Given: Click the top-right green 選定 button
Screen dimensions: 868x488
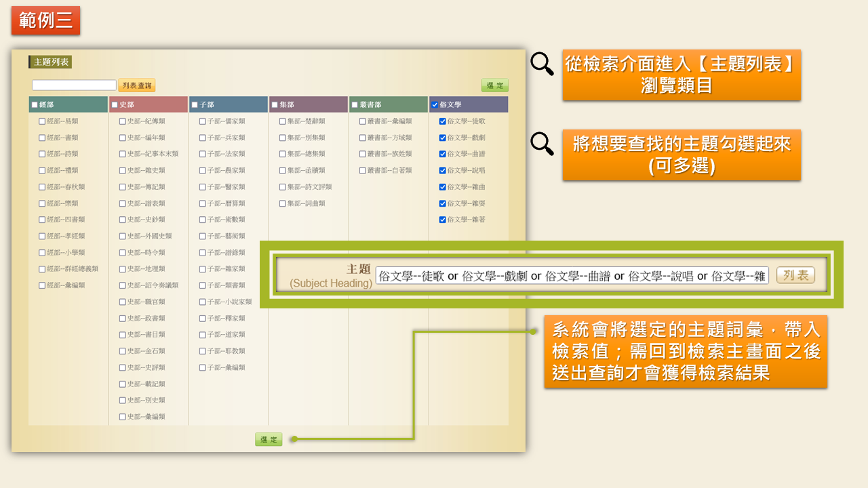Looking at the screenshot, I should (495, 85).
